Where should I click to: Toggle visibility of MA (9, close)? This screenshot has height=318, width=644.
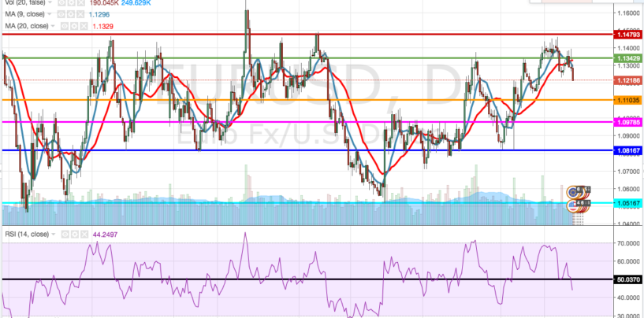(x=61, y=14)
